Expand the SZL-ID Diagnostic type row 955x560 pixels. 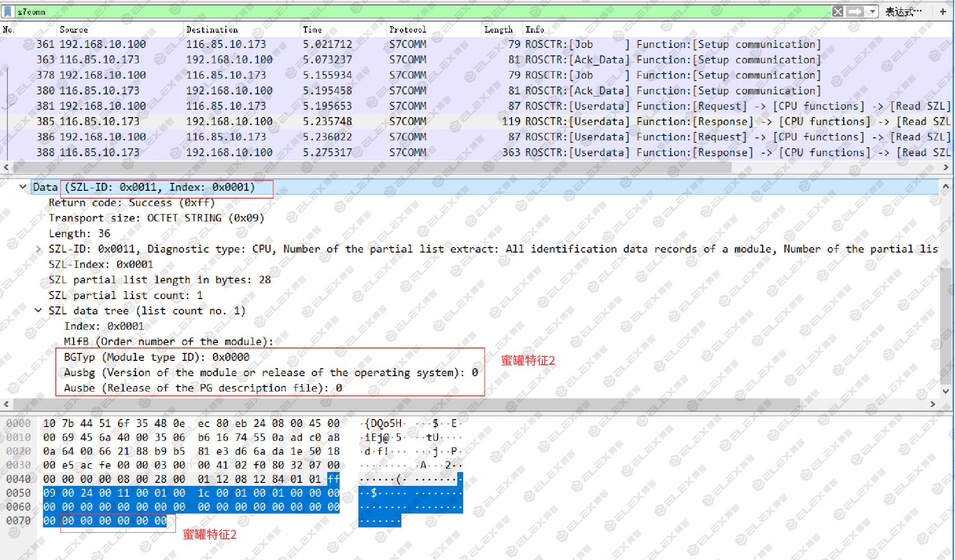pos(38,249)
